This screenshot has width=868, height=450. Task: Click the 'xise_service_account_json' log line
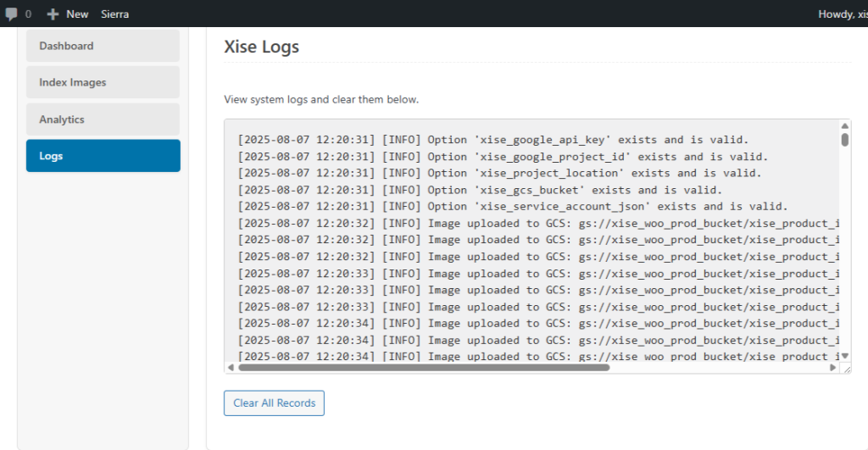tap(513, 207)
